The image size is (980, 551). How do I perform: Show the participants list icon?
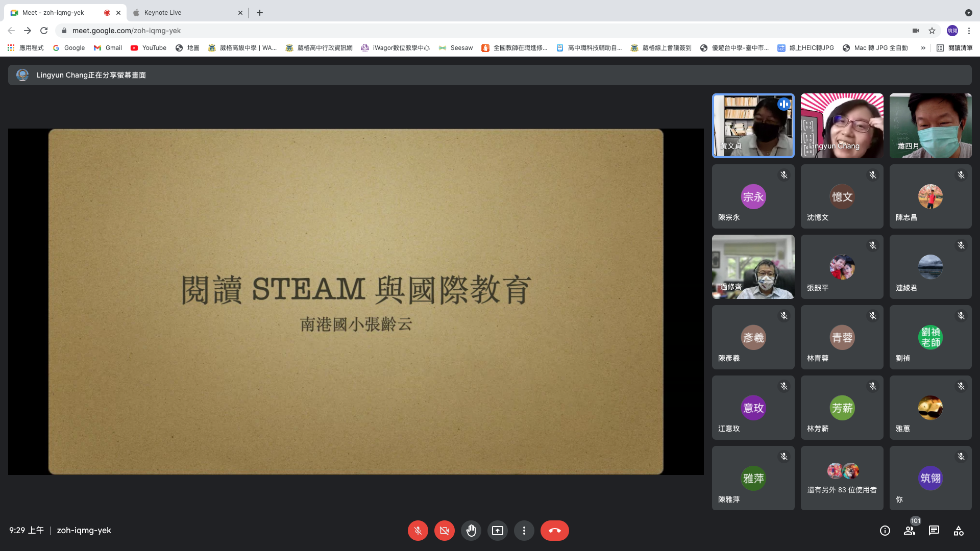point(910,531)
